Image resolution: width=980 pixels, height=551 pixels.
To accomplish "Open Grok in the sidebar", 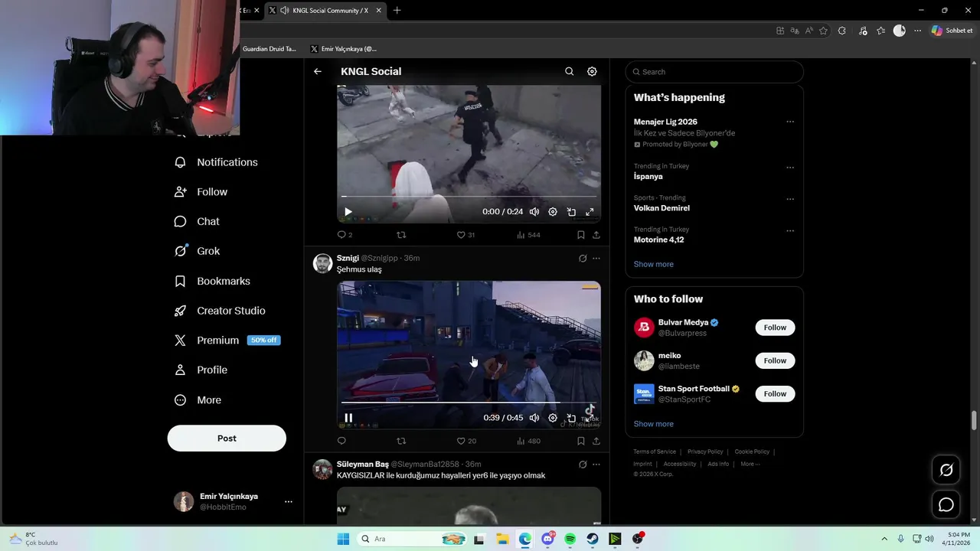I will click(x=197, y=251).
